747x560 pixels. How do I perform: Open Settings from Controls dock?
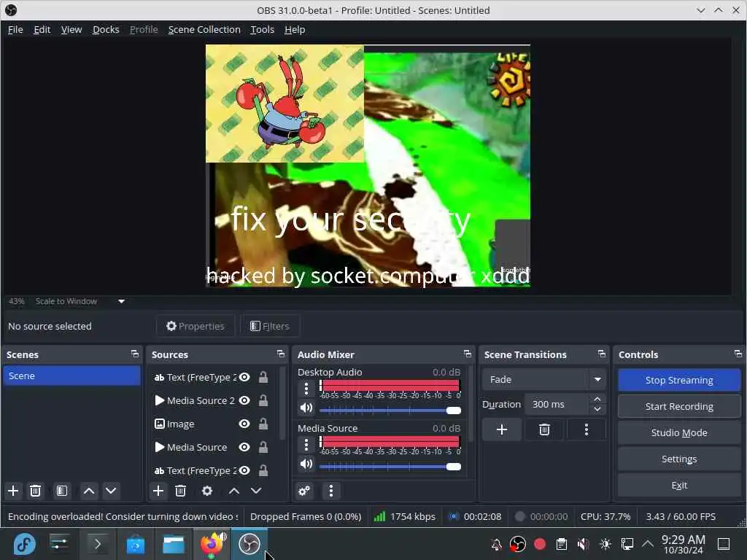pos(679,459)
